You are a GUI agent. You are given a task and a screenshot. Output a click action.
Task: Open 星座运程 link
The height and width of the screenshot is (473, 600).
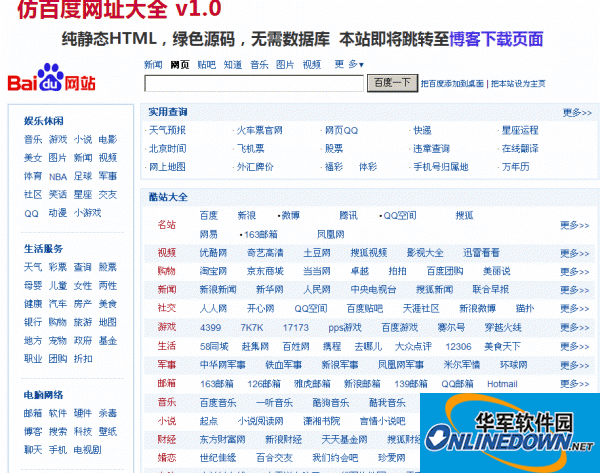click(520, 130)
